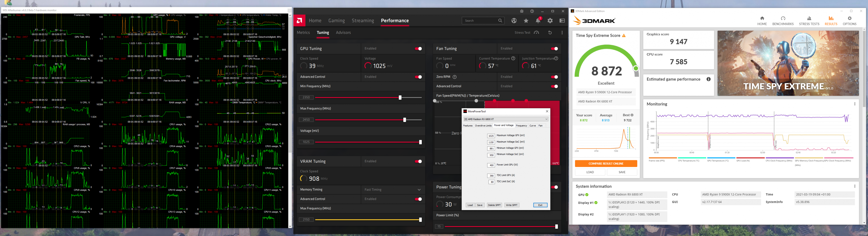Click the Power Limit GPU input in MorePowerTool
868x236 pixels.
(x=491, y=165)
